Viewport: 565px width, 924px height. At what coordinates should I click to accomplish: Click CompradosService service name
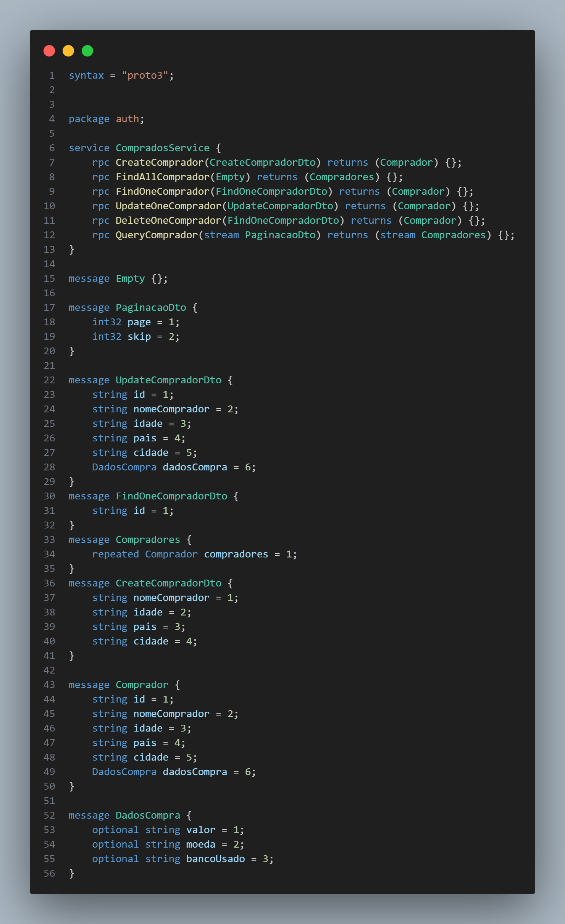click(163, 148)
